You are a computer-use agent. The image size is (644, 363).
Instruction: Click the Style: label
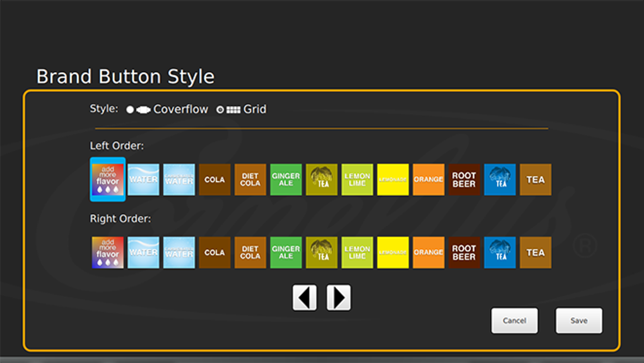(x=104, y=109)
